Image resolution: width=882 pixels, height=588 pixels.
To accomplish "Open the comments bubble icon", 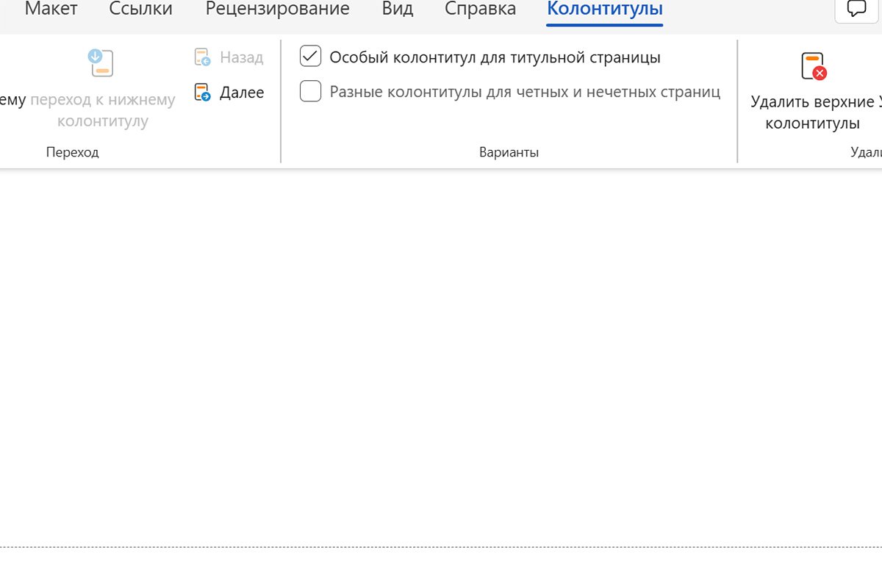I will click(x=855, y=9).
